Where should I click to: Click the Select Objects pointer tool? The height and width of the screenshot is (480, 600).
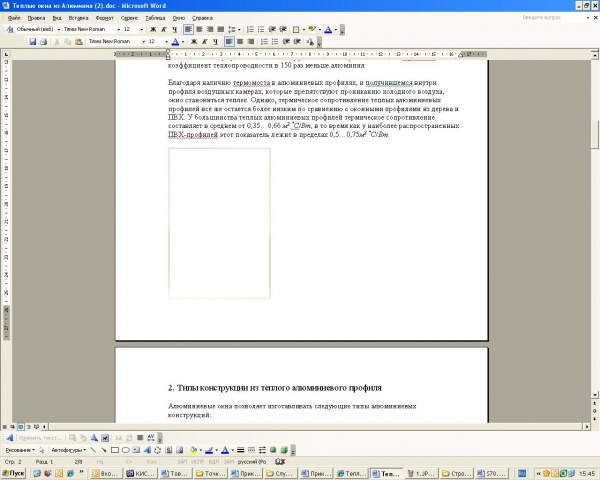[41, 450]
